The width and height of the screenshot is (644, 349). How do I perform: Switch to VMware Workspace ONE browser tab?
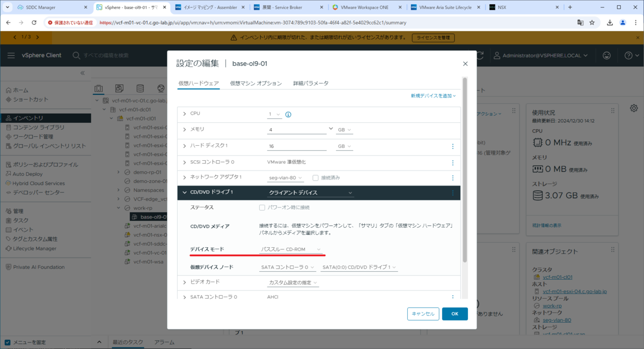click(x=368, y=8)
